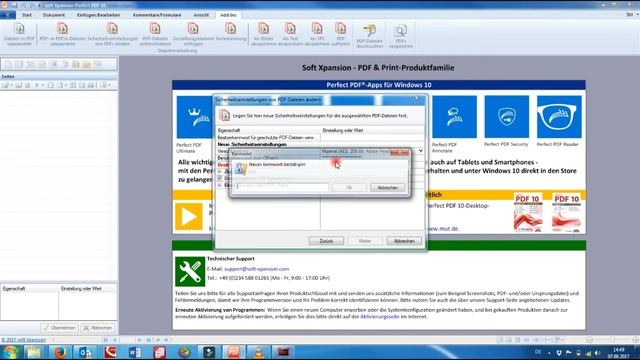
Task: Click the Perfect PDF Annotate app tile
Action: point(454,117)
